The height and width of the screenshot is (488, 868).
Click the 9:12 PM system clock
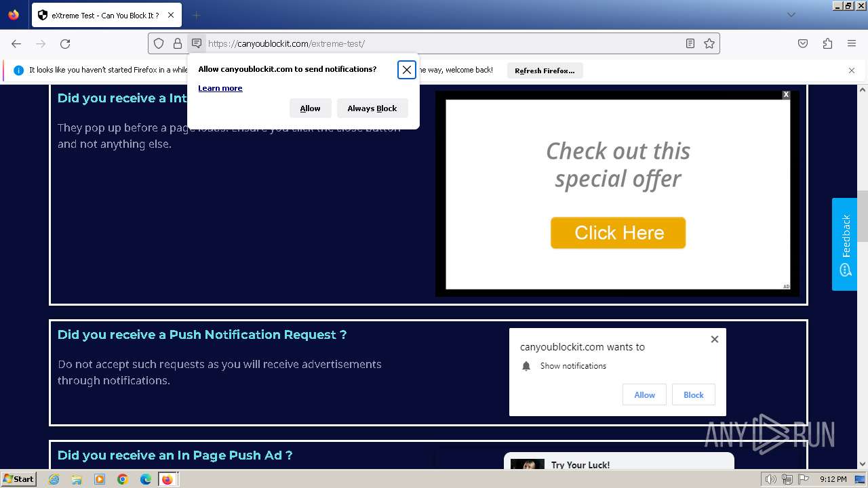[x=833, y=479]
